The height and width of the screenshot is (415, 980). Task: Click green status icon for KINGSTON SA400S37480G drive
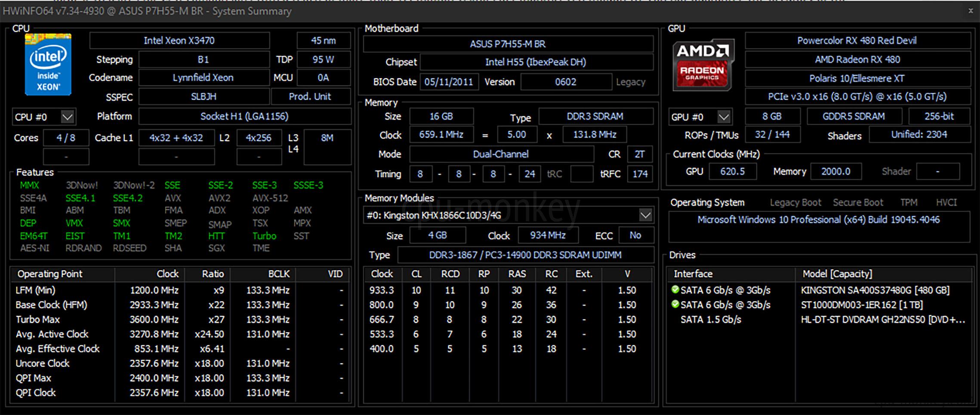coord(675,290)
